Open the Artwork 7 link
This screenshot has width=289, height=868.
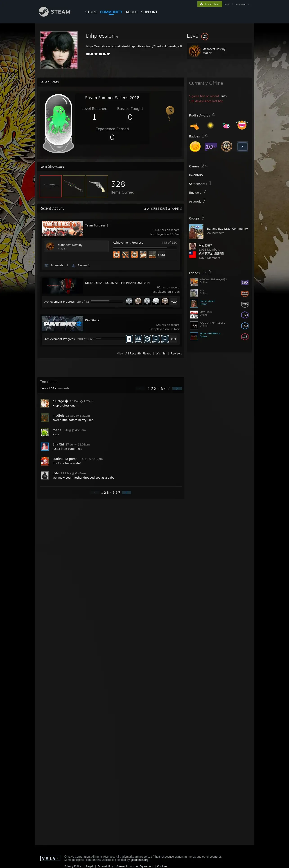pyautogui.click(x=197, y=201)
